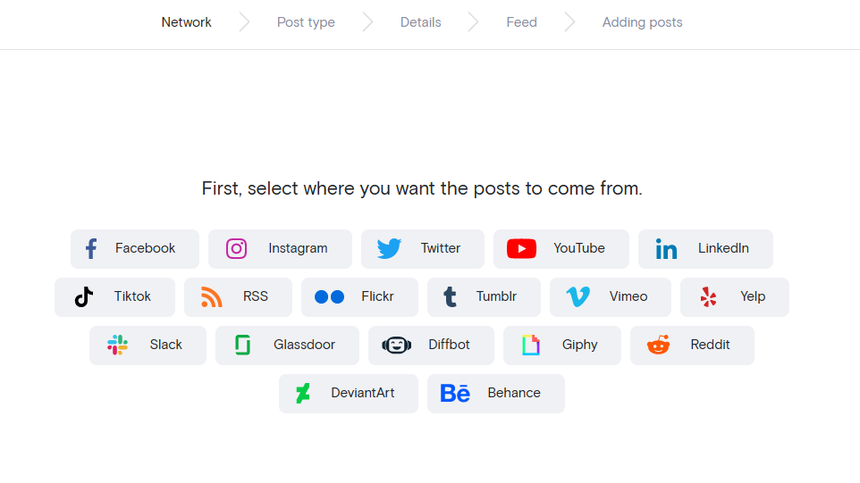Click the LinkedIn logo icon
860x483 pixels.
click(x=666, y=249)
